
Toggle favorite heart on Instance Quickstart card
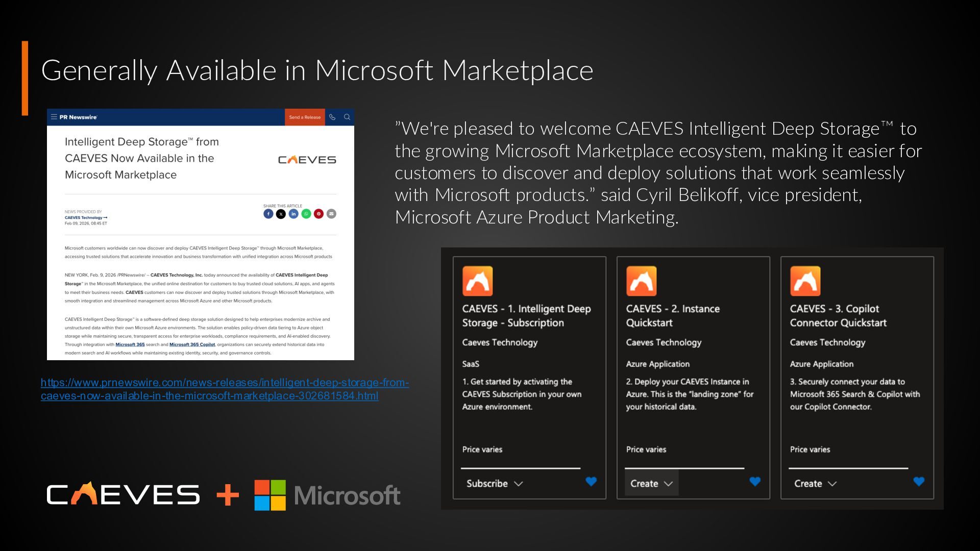pyautogui.click(x=755, y=481)
